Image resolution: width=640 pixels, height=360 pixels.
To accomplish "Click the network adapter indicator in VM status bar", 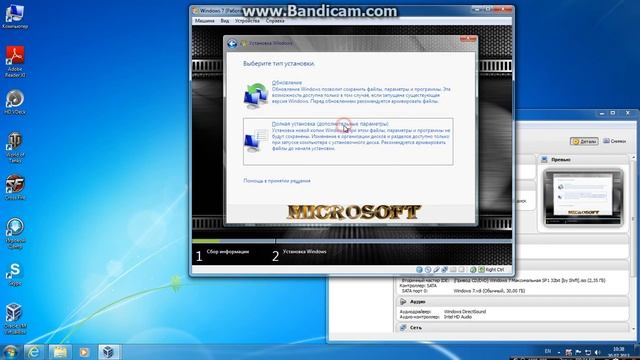I will point(444,270).
